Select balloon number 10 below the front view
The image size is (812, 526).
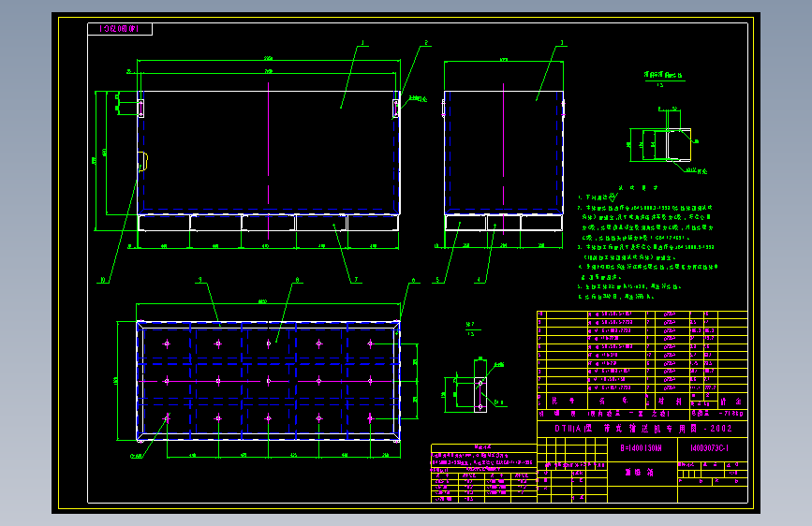pyautogui.click(x=102, y=280)
